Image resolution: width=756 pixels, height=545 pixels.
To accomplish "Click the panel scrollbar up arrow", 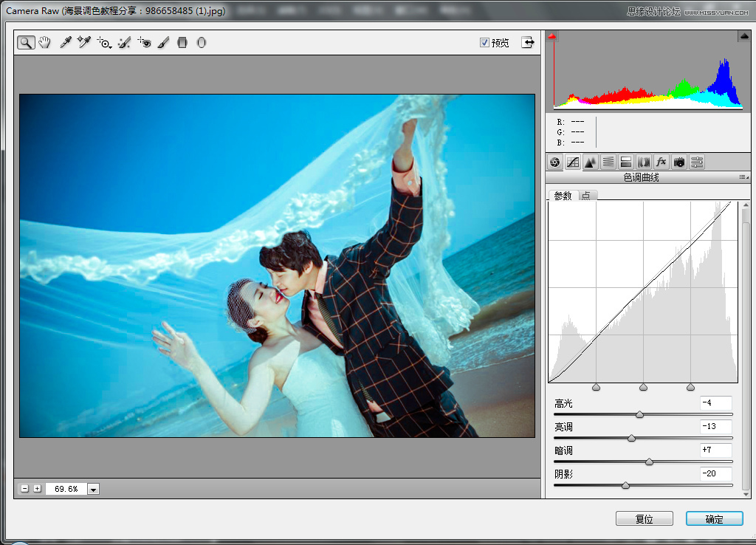I will point(746,205).
